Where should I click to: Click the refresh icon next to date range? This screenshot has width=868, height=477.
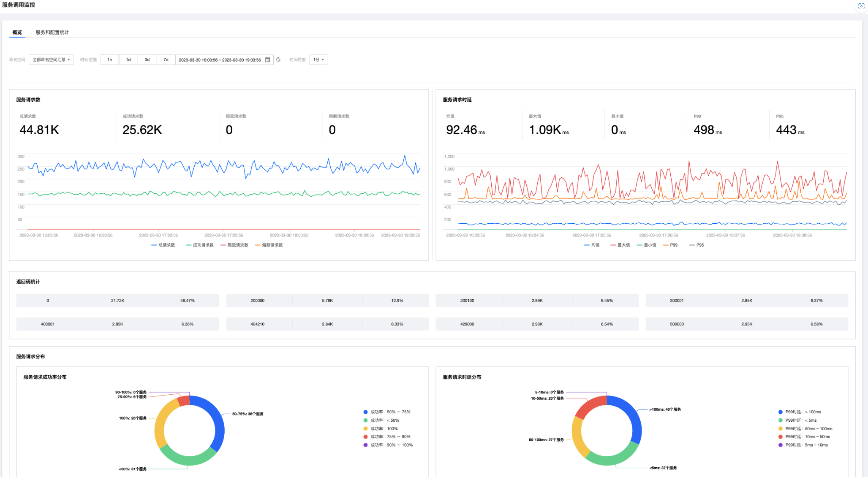(278, 60)
